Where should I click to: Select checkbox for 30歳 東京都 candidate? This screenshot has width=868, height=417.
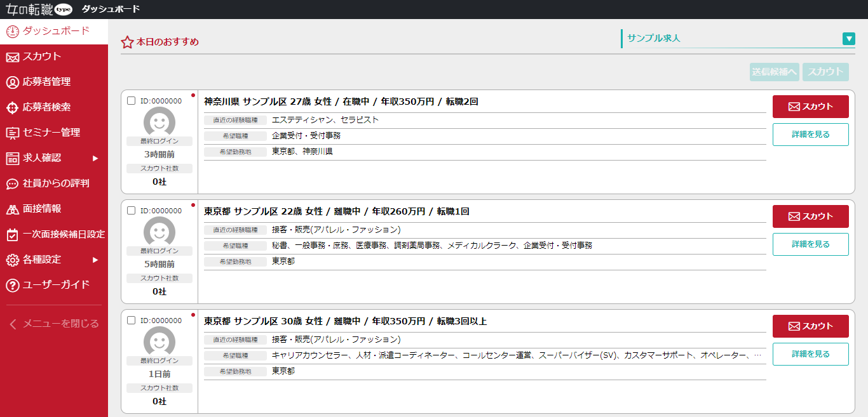131,320
